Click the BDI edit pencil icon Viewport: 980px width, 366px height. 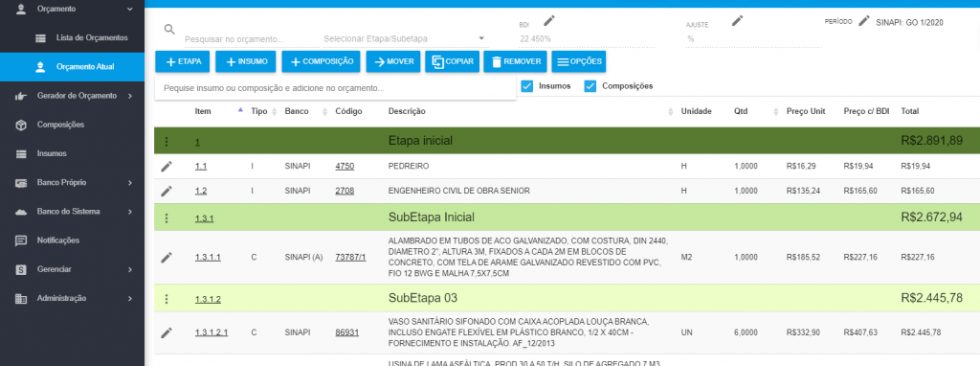[548, 21]
